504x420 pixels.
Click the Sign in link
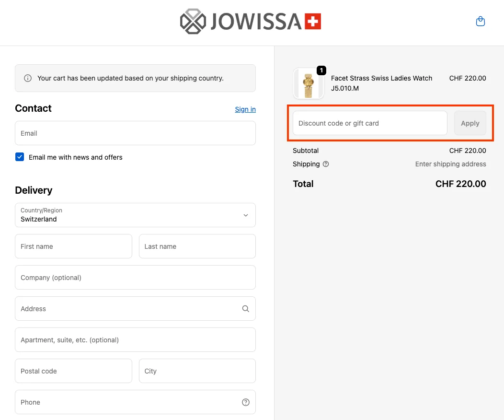pyautogui.click(x=245, y=109)
